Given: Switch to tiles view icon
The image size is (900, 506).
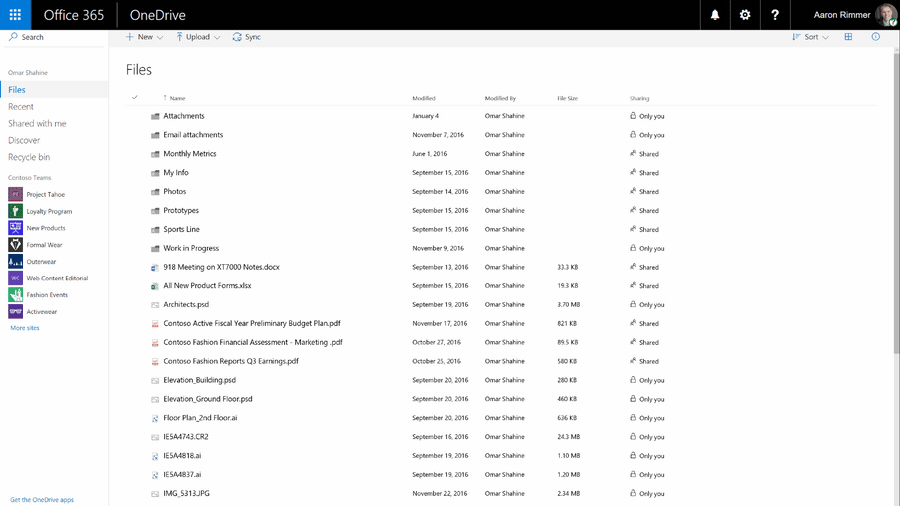Looking at the screenshot, I should (x=848, y=37).
